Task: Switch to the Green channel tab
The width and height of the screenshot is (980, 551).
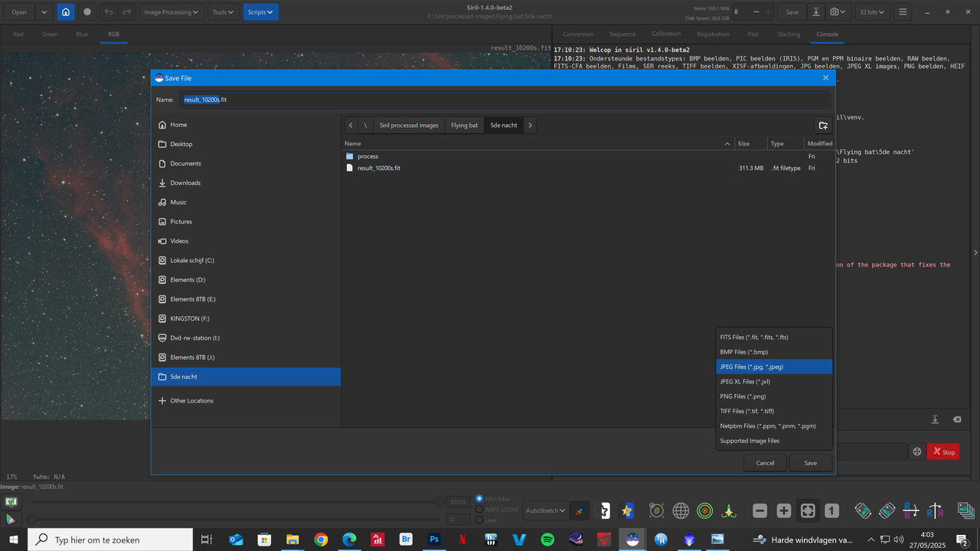Action: coord(50,34)
